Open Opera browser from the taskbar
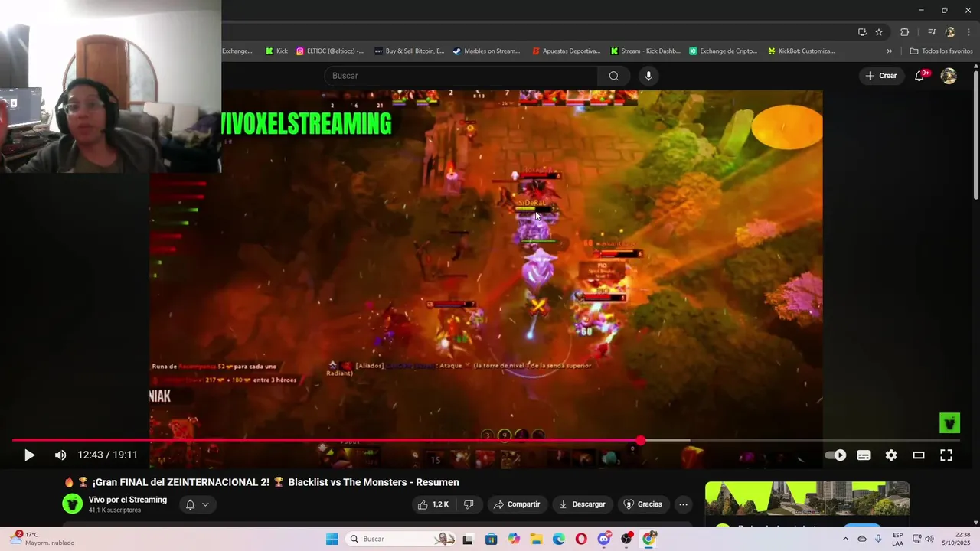Image resolution: width=980 pixels, height=551 pixels. (581, 539)
